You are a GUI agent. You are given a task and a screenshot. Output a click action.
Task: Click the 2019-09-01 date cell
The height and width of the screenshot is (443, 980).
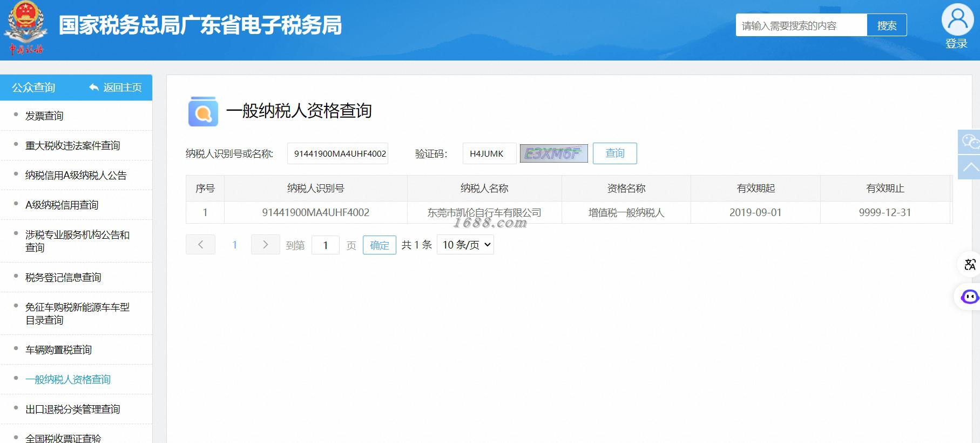coord(755,212)
